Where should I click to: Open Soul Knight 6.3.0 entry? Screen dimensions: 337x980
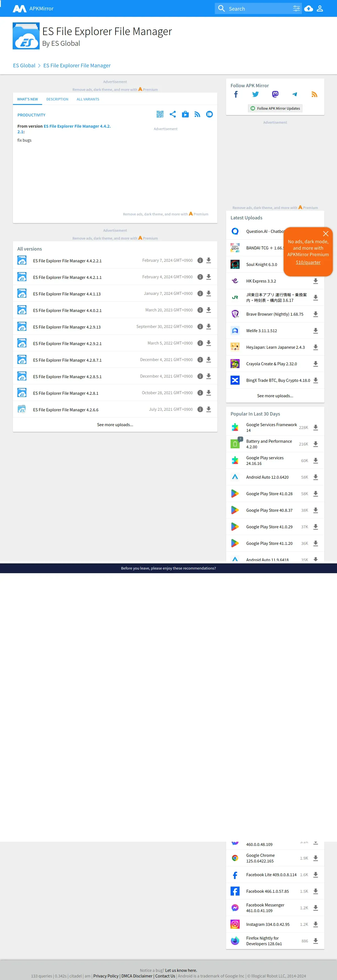(x=262, y=264)
